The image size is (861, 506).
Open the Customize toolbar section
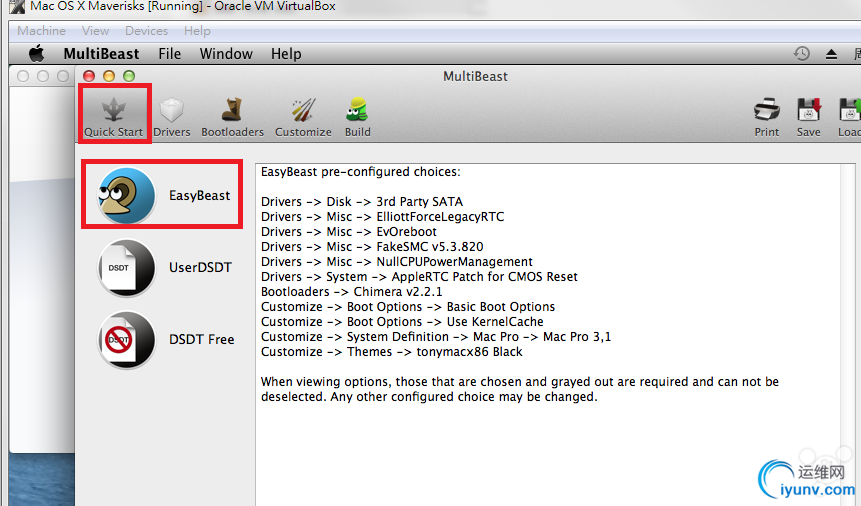[303, 116]
